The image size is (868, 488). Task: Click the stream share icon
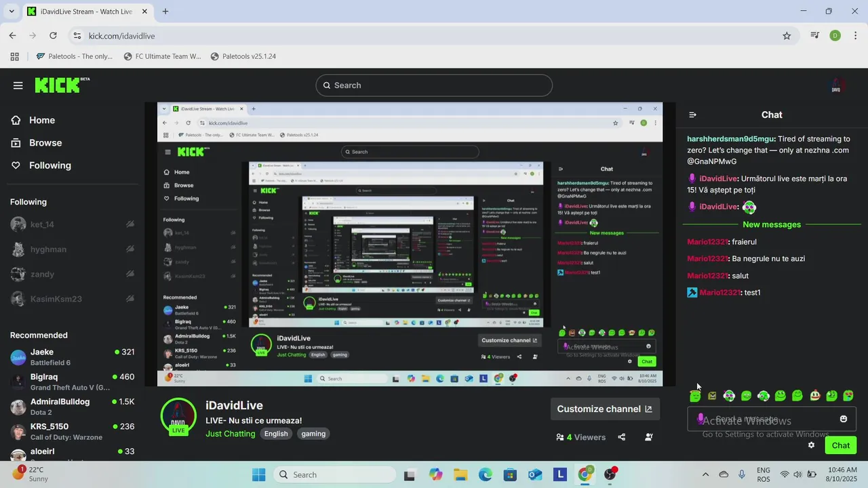click(x=622, y=437)
